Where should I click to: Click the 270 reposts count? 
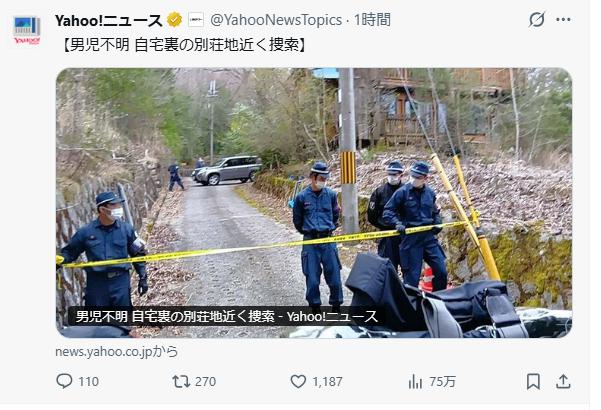point(205,382)
